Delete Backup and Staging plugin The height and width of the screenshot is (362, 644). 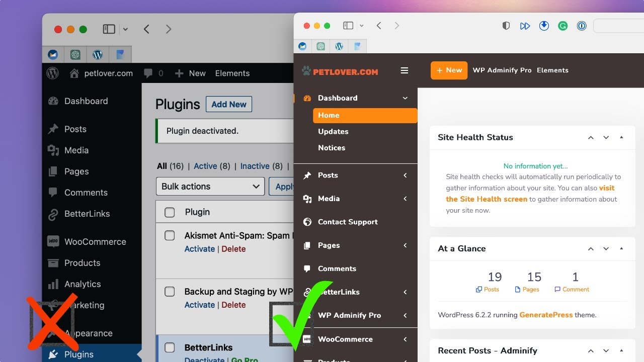(x=233, y=305)
